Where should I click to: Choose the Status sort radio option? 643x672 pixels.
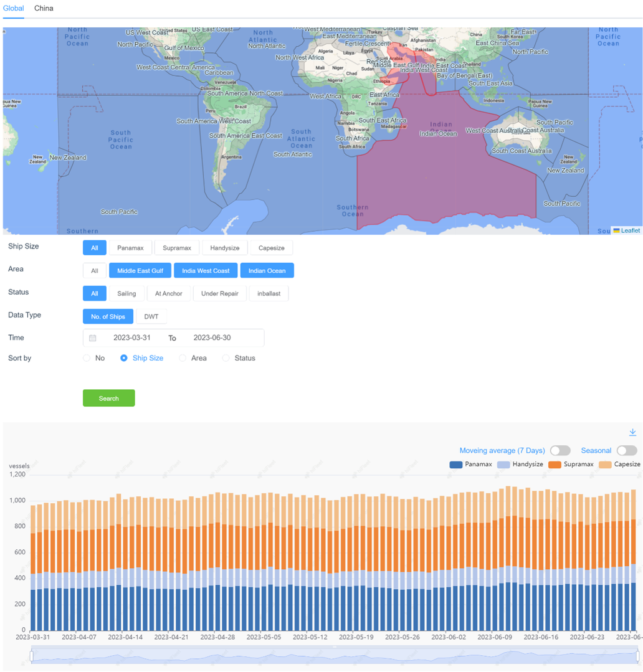point(226,358)
